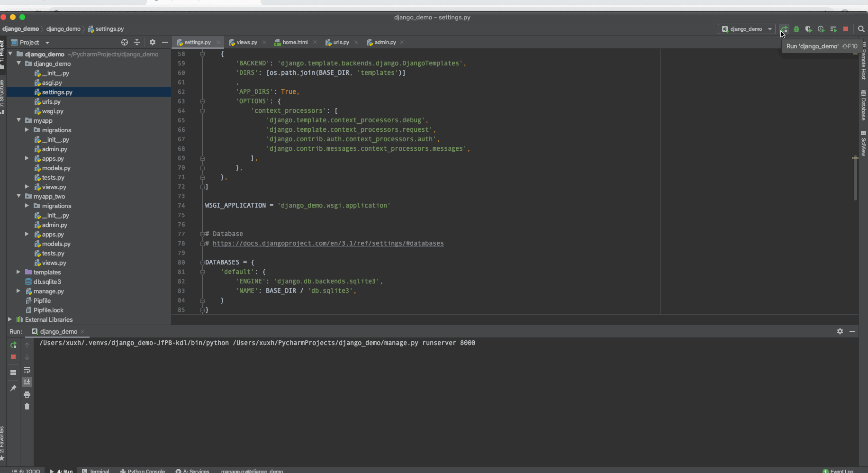
Task: Open Project panel settings gear
Action: [152, 42]
